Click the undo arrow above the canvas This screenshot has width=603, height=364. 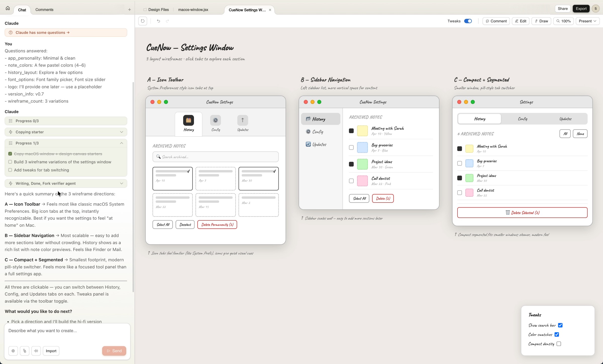(x=158, y=21)
